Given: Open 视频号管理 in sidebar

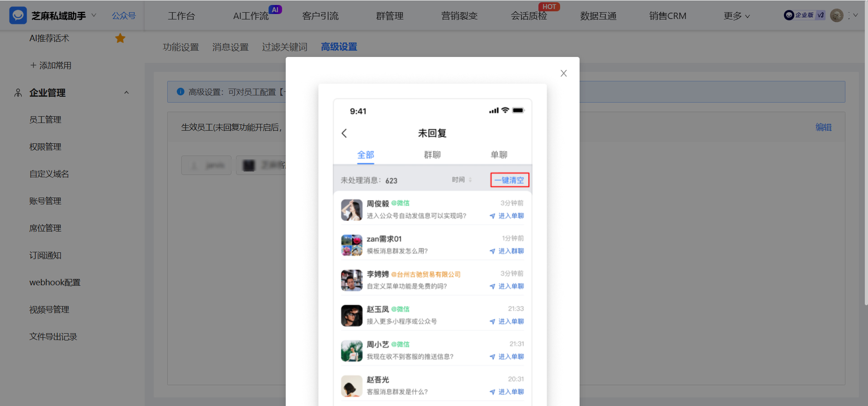Looking at the screenshot, I should [x=49, y=310].
